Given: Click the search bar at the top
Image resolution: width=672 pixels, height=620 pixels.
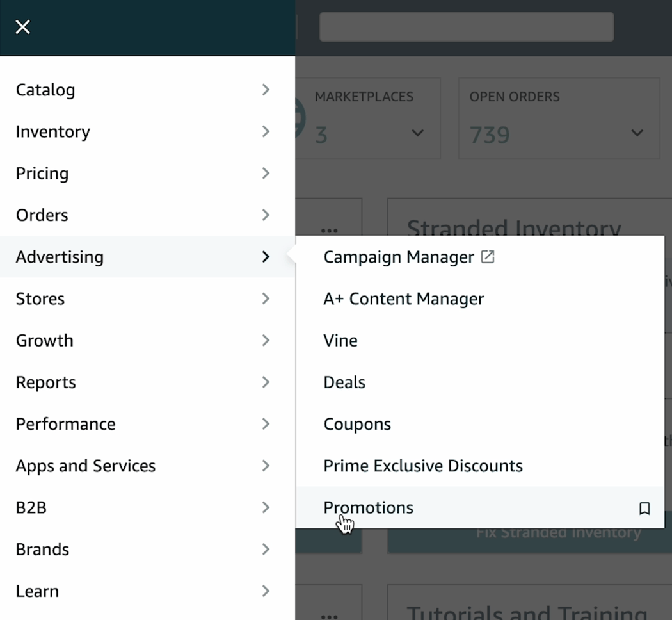Looking at the screenshot, I should click(x=466, y=26).
